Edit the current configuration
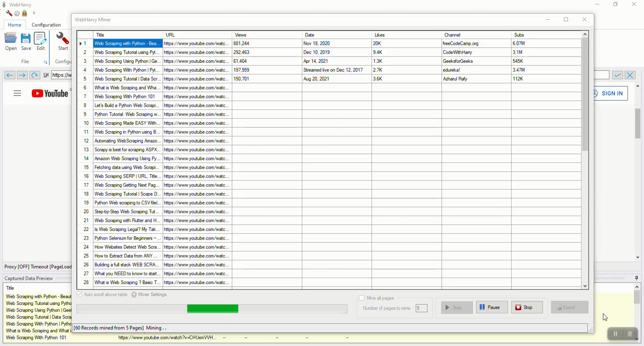 40,41
